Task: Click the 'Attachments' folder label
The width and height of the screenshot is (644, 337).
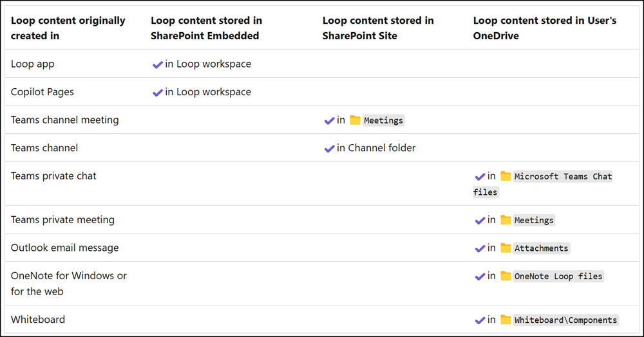Action: click(x=542, y=248)
